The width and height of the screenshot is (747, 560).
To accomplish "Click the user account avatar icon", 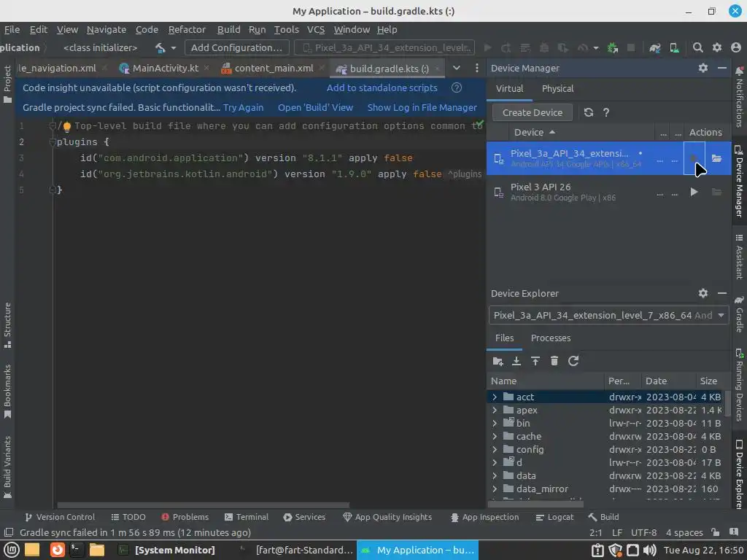I will [735, 47].
